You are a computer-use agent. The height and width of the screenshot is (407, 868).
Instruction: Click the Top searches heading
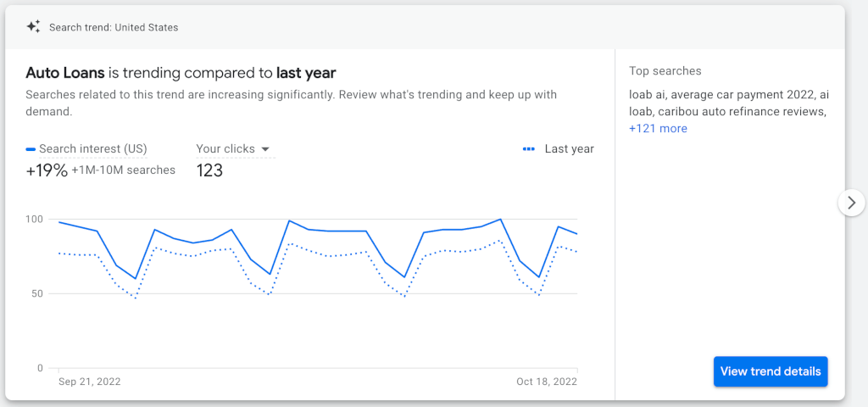pyautogui.click(x=665, y=71)
